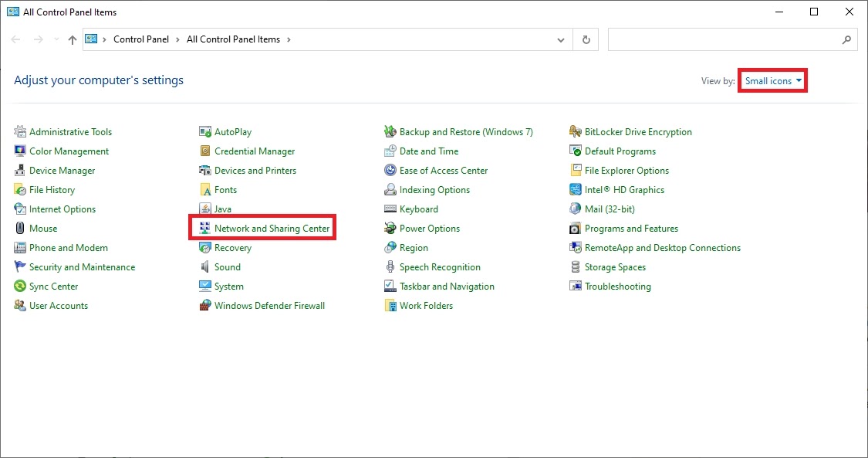Image resolution: width=868 pixels, height=458 pixels.
Task: Click the search magnifier icon
Action: tap(846, 40)
